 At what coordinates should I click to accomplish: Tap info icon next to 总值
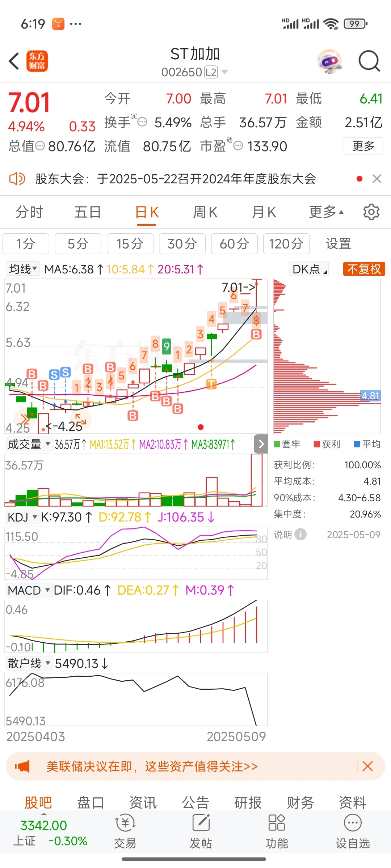click(40, 146)
